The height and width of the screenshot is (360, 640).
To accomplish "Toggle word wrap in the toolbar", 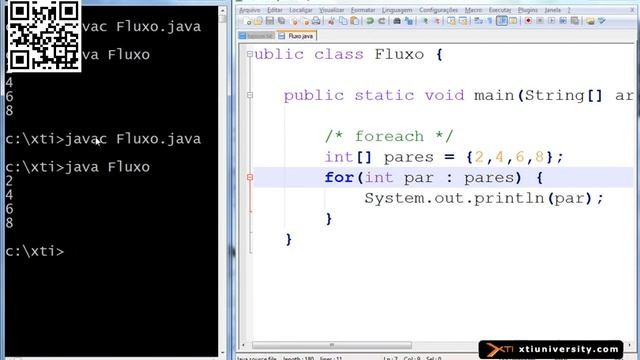I will coord(478,21).
